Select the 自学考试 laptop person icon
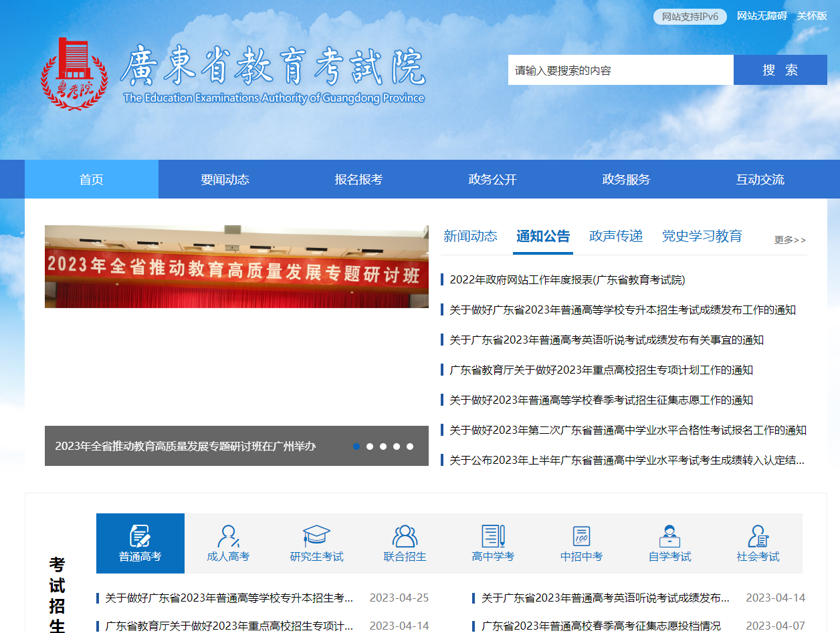Viewport: 840px width, 633px height. click(670, 543)
